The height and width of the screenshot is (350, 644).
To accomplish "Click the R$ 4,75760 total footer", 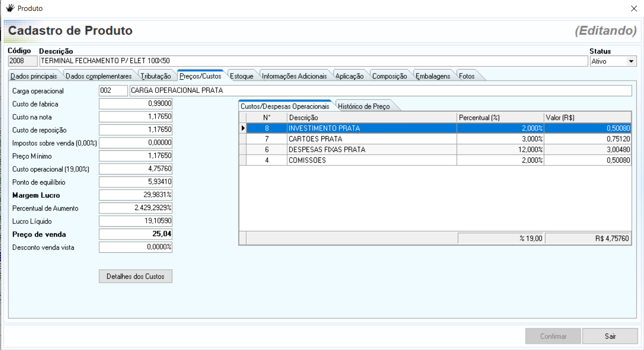I will pyautogui.click(x=588, y=239).
